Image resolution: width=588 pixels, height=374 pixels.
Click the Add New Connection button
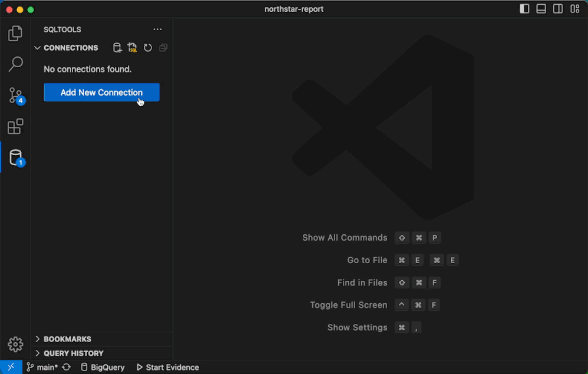click(101, 93)
